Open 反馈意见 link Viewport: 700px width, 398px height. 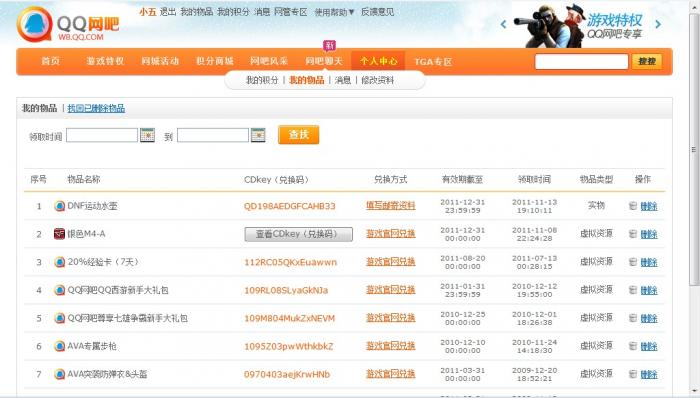point(377,12)
